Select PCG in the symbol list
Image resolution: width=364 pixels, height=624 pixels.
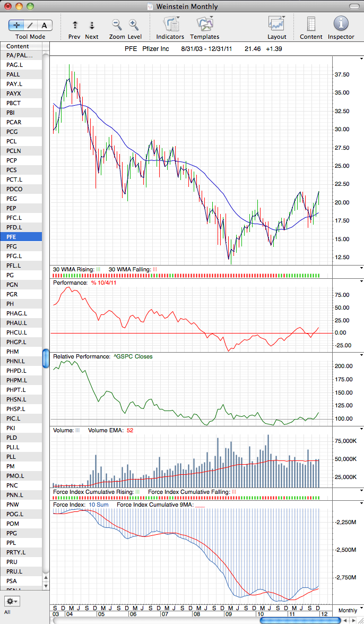point(21,131)
